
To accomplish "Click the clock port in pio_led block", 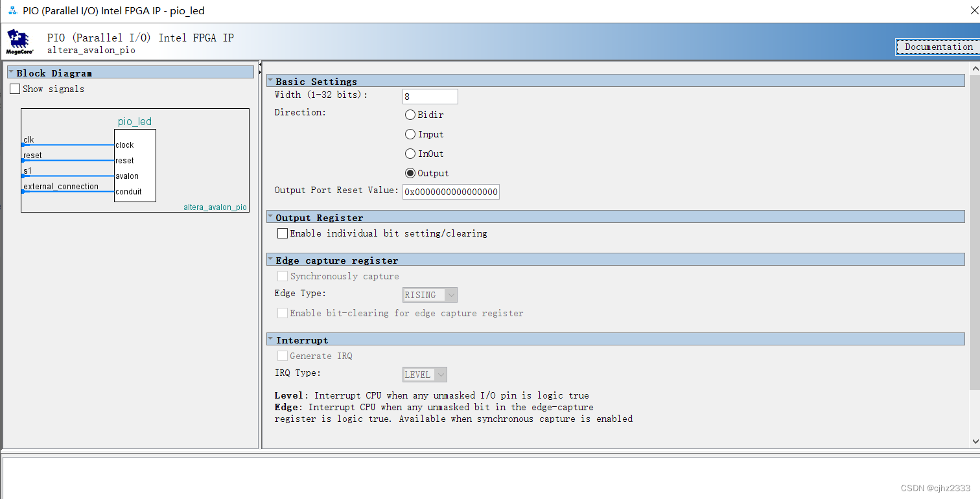I will (x=124, y=145).
